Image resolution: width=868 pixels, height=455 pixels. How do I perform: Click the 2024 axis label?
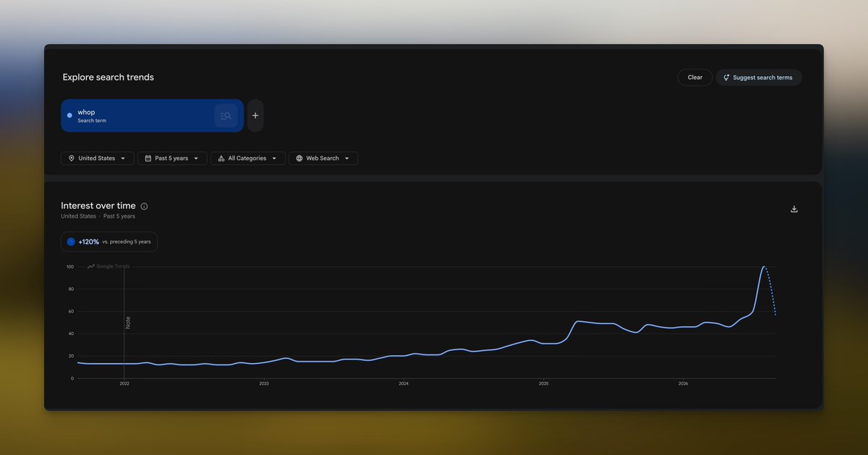pos(404,383)
